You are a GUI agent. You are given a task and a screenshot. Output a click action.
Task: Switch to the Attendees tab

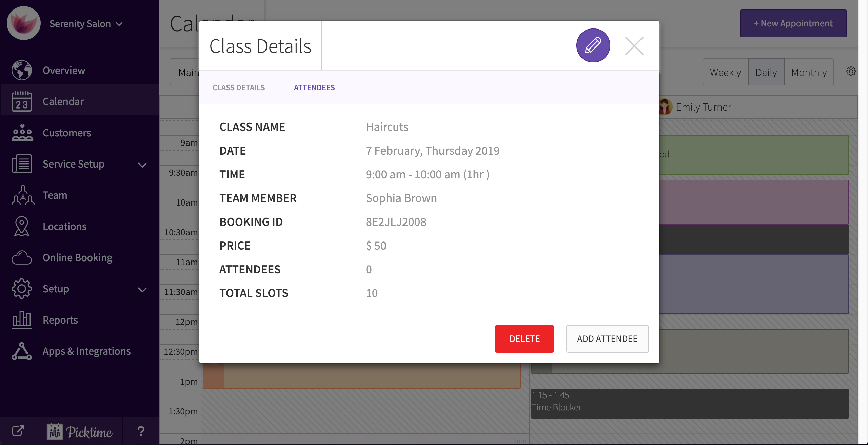click(314, 88)
